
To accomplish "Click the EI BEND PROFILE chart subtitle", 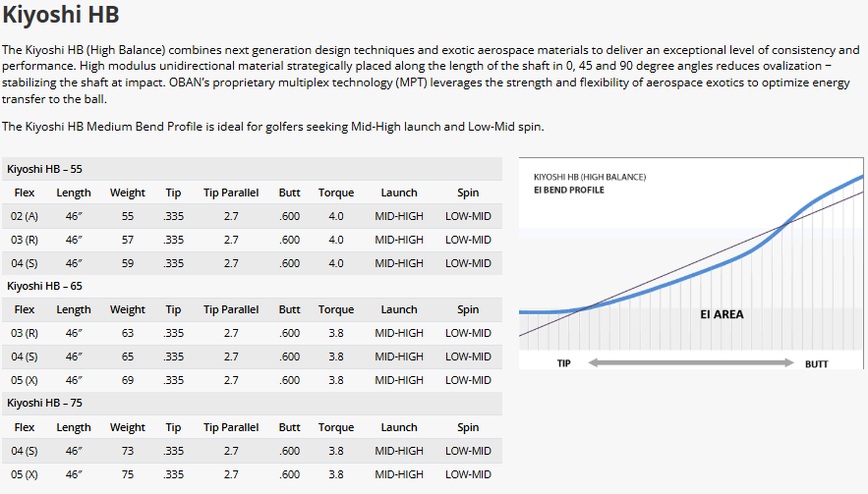I will pyautogui.click(x=569, y=190).
